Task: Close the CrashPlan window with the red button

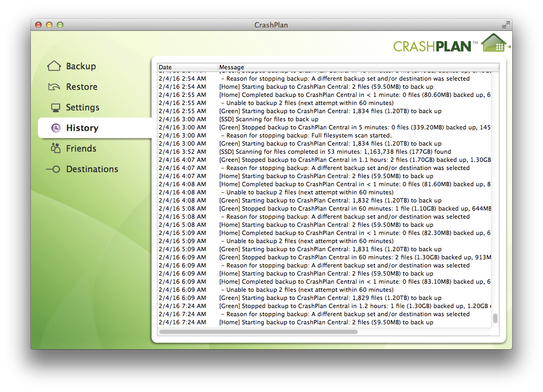Action: click(x=38, y=25)
